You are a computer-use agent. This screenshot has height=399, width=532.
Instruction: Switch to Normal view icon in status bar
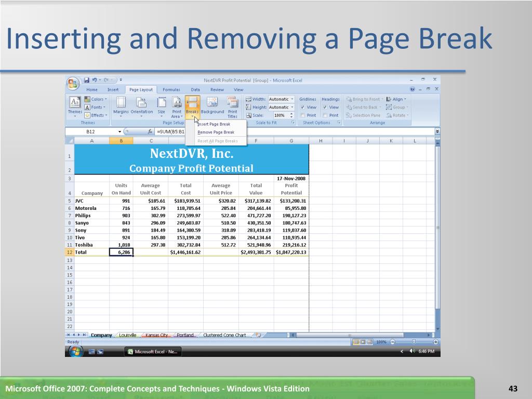point(356,342)
